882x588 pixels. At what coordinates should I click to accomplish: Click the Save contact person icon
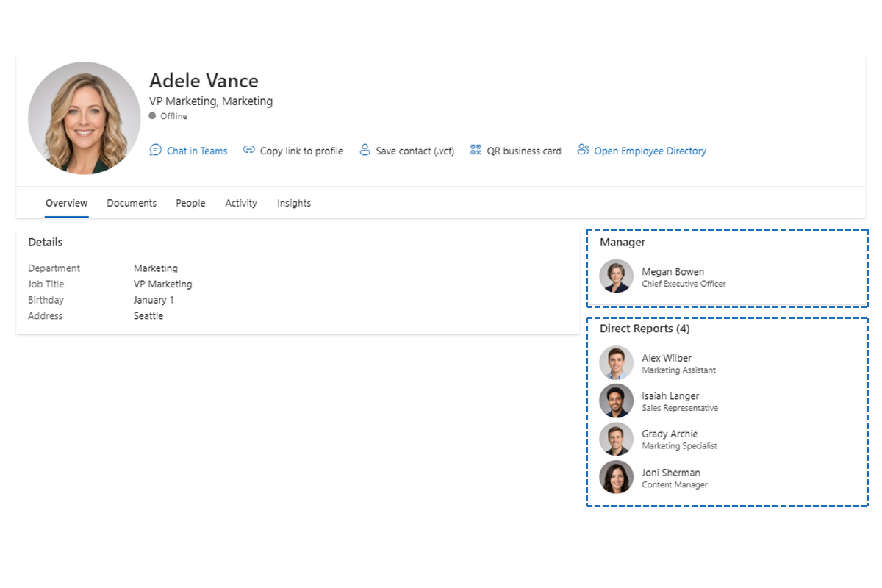pyautogui.click(x=365, y=150)
